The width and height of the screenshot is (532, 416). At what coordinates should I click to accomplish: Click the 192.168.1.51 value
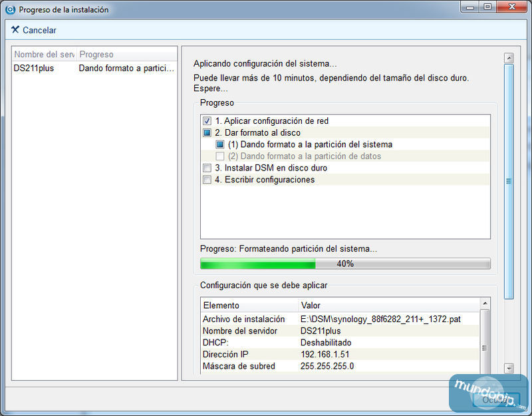point(325,355)
